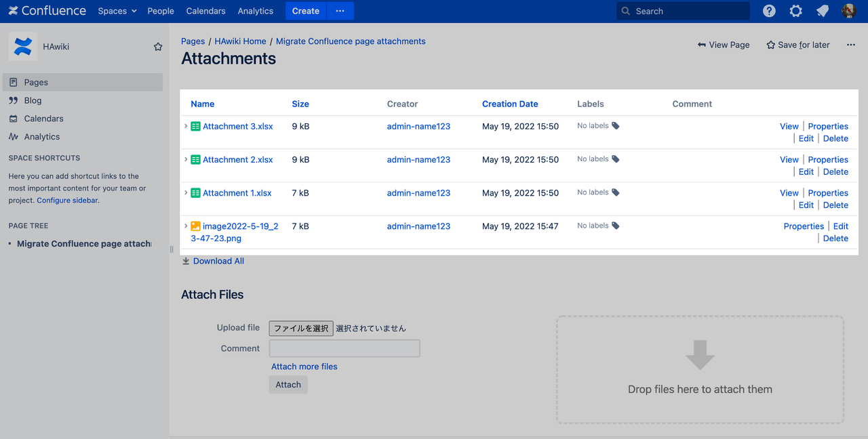This screenshot has height=439, width=868.
Task: Sort attachments by Creation Date column
Action: coord(510,104)
